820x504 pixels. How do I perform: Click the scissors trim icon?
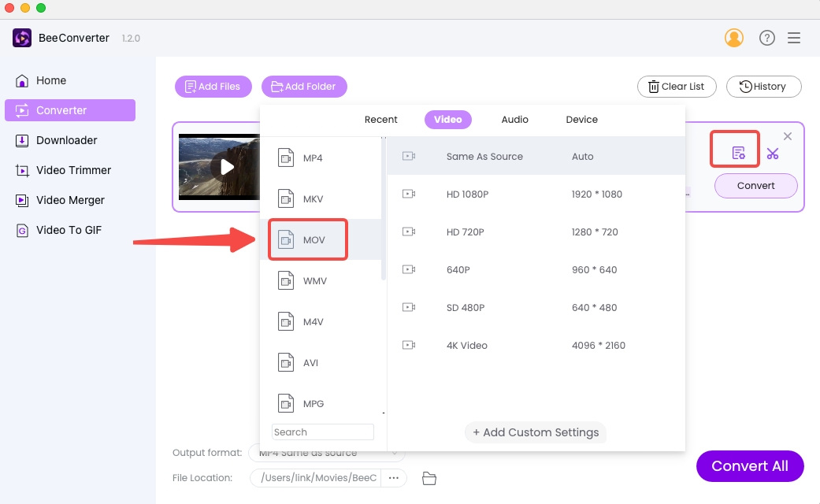click(x=772, y=154)
